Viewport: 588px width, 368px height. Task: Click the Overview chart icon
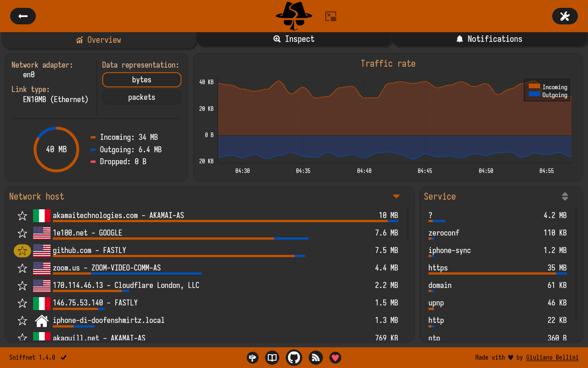pyautogui.click(x=79, y=40)
